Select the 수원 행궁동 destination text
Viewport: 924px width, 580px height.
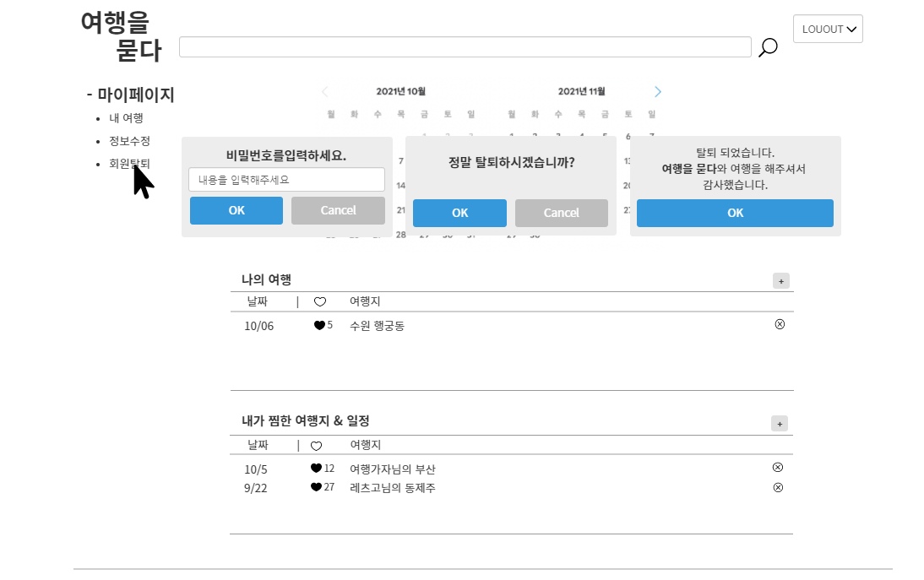[x=378, y=326]
